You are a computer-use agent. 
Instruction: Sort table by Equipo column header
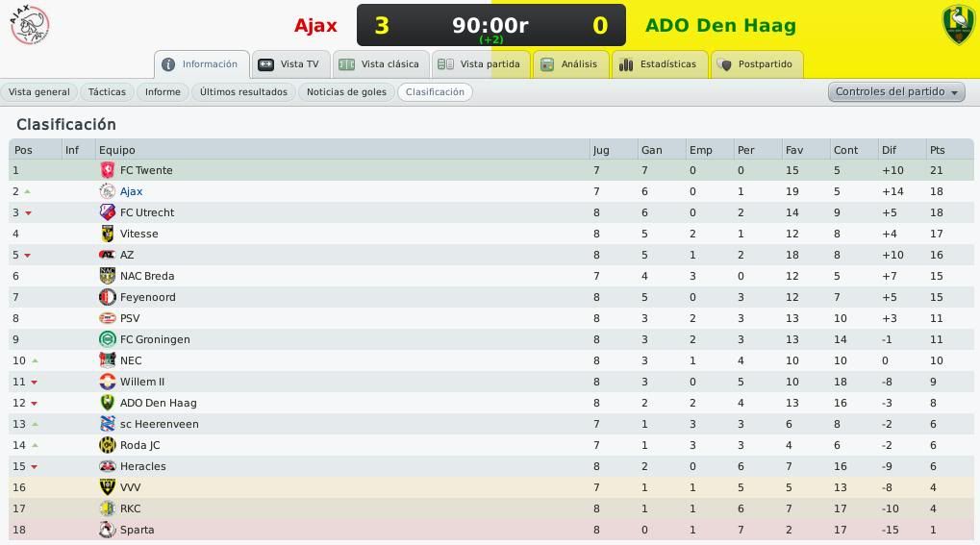coord(117,150)
